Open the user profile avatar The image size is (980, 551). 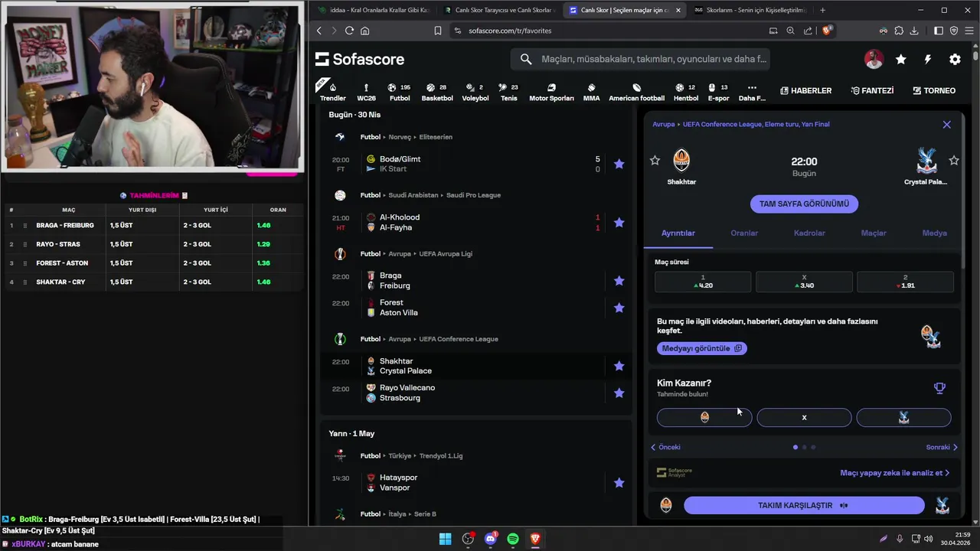tap(874, 59)
